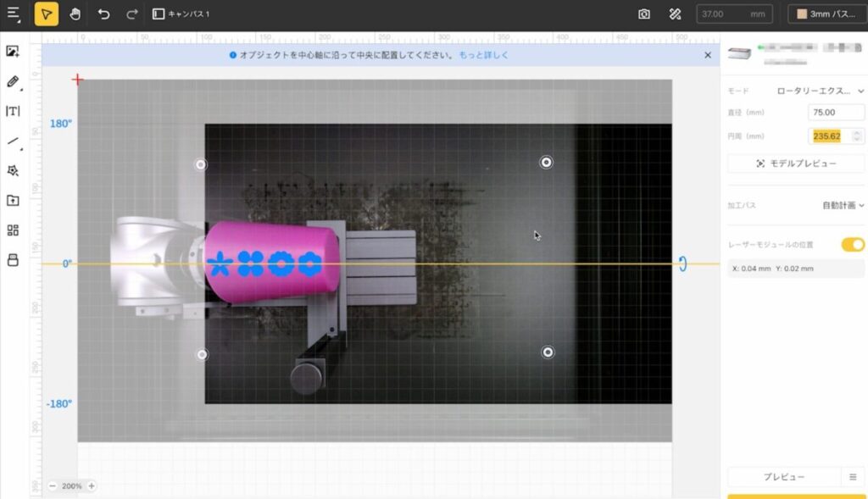This screenshot has width=868, height=499.
Task: Open the もっと詳しく link
Action: 483,55
